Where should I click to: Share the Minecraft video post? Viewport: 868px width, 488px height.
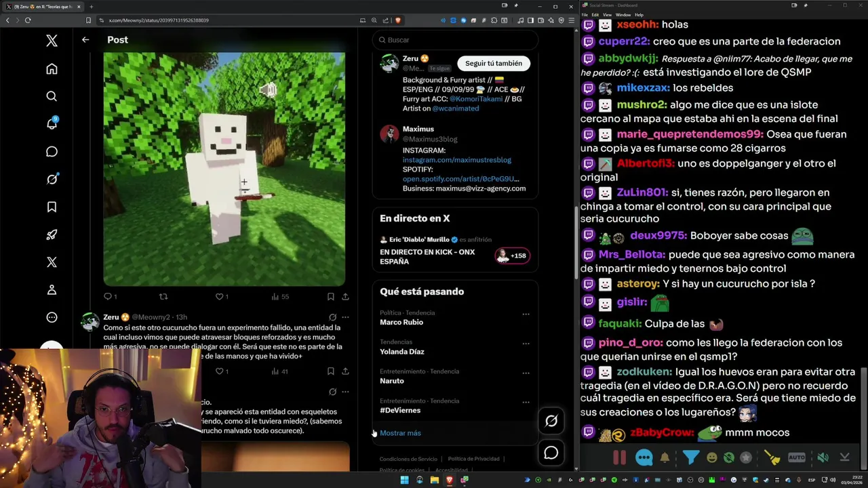[345, 296]
